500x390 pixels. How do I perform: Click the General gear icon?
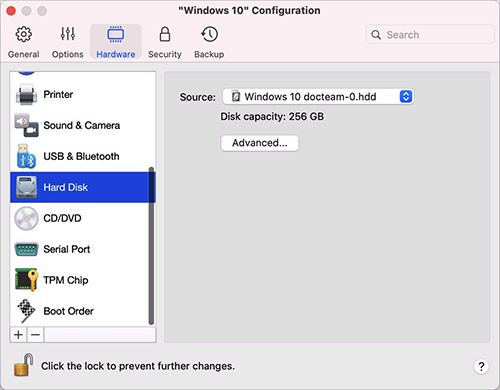[x=23, y=34]
